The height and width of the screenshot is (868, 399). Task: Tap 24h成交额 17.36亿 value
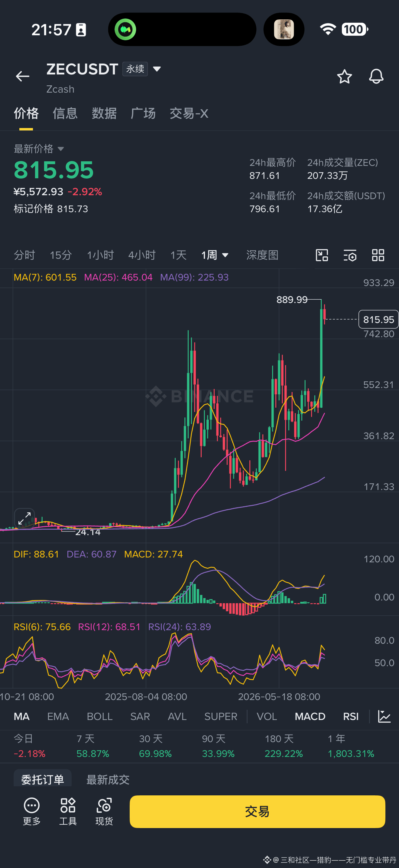[325, 209]
